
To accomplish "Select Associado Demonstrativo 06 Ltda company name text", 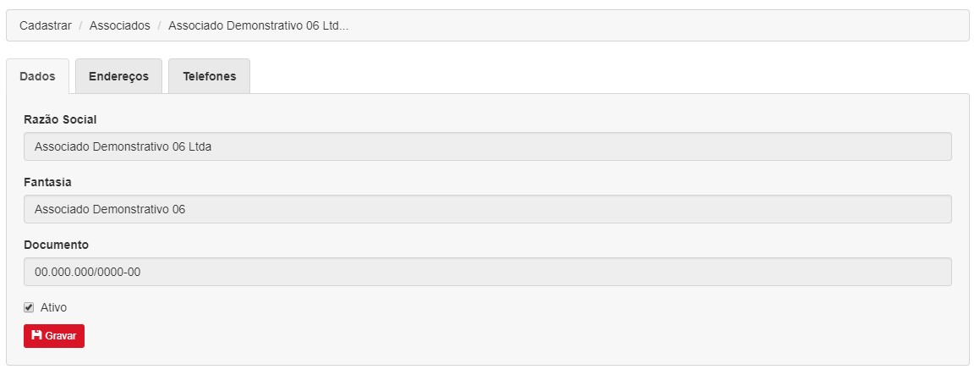I will coord(123,147).
